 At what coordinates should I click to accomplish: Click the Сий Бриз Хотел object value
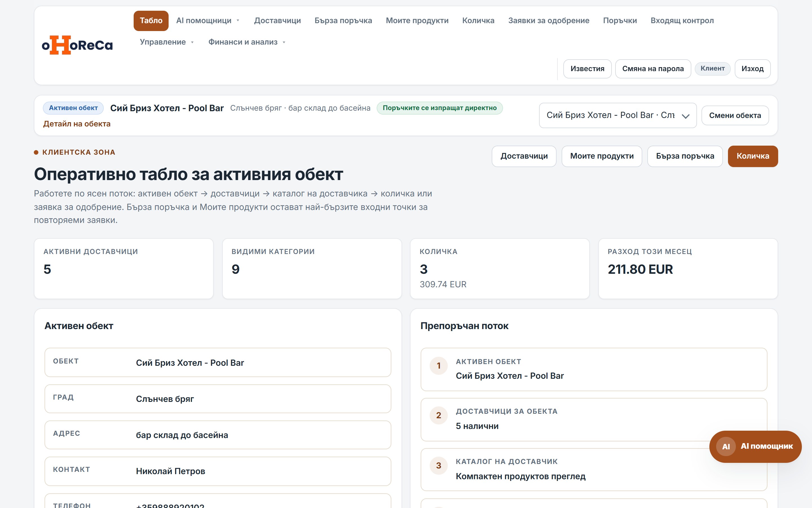pos(190,363)
